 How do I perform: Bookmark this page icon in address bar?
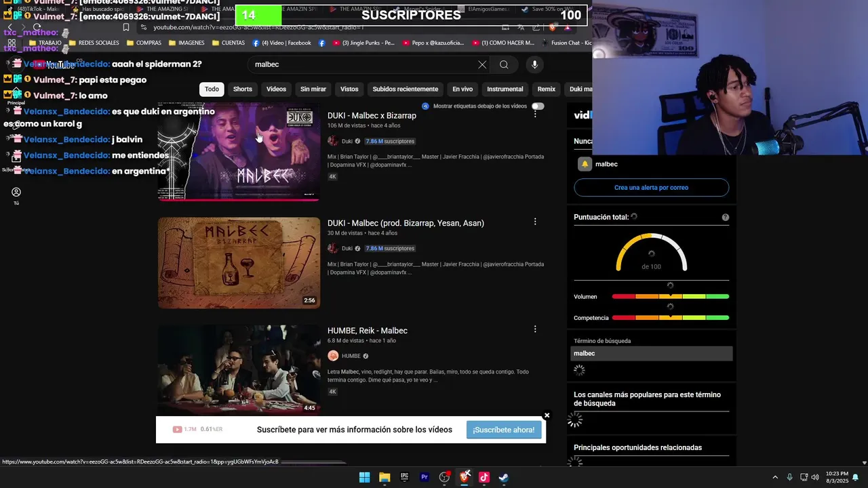coord(126,27)
